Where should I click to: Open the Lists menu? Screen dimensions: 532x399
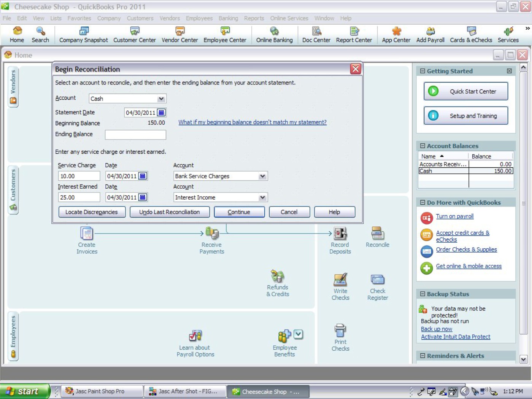[56, 18]
